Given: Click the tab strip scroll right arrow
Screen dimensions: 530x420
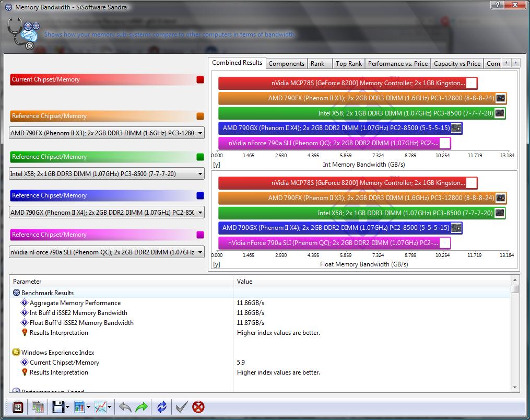Looking at the screenshot, I should point(516,63).
